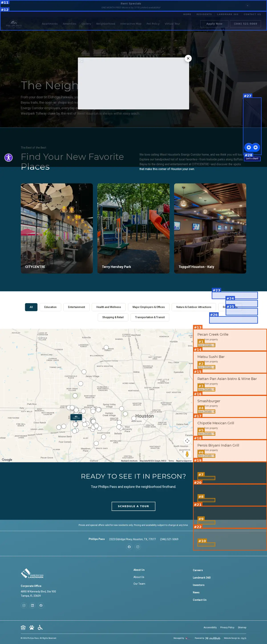
Task: Click the Phillips Pass logo
Action: [x=14, y=24]
